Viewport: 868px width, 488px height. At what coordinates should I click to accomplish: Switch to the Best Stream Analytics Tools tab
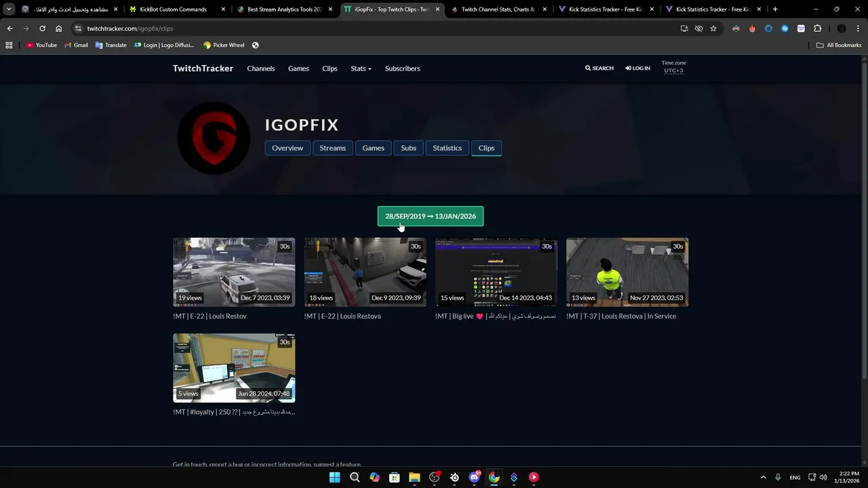point(284,9)
